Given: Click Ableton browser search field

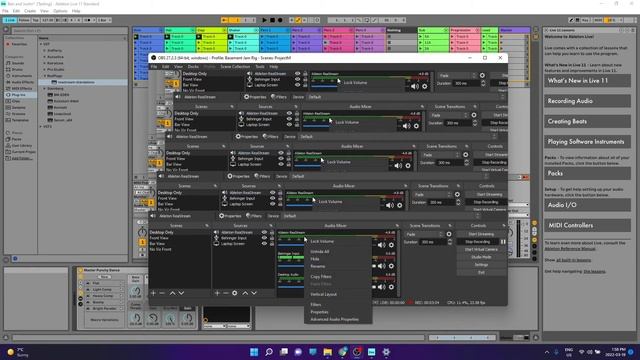Looking at the screenshot, I should (x=69, y=31).
